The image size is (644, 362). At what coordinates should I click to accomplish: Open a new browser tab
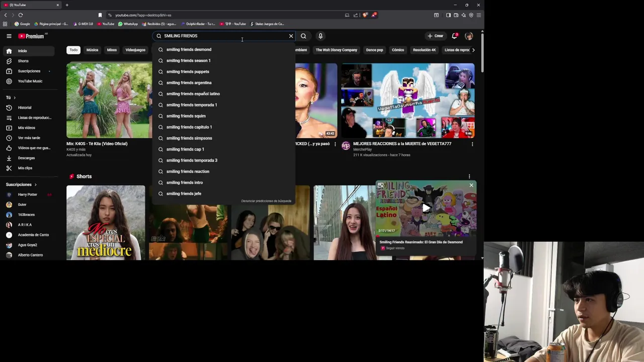click(x=67, y=5)
